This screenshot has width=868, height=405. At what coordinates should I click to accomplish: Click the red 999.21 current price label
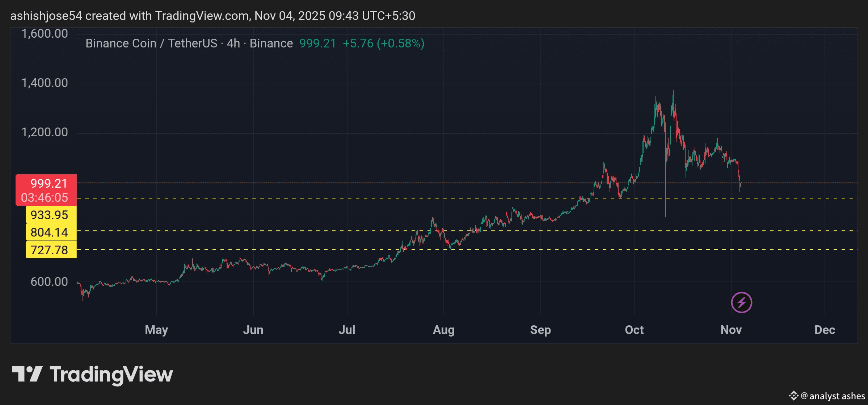pyautogui.click(x=46, y=184)
